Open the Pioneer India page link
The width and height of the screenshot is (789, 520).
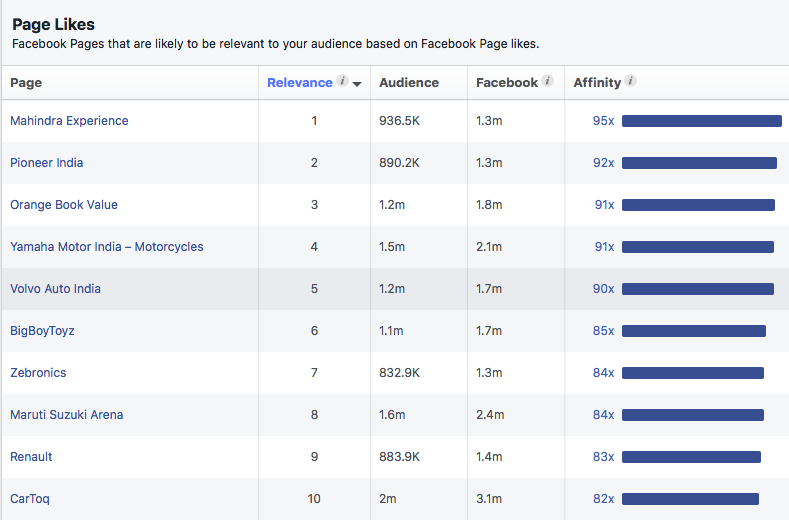47,163
